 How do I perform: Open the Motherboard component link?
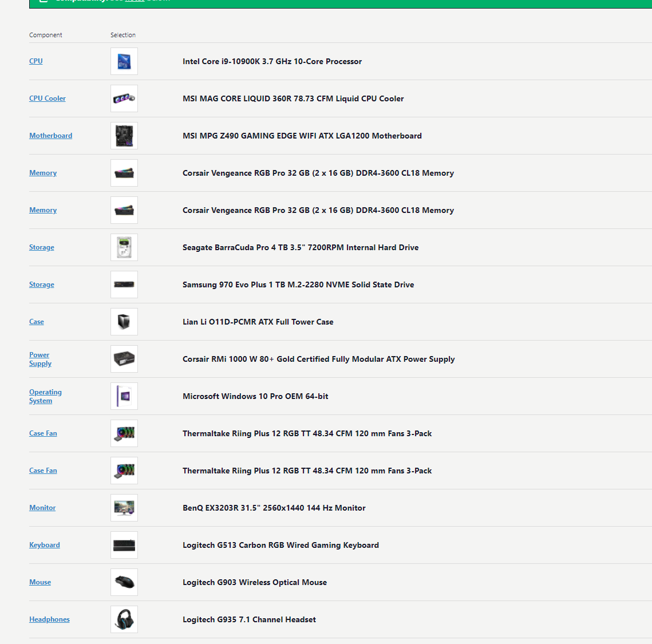51,136
